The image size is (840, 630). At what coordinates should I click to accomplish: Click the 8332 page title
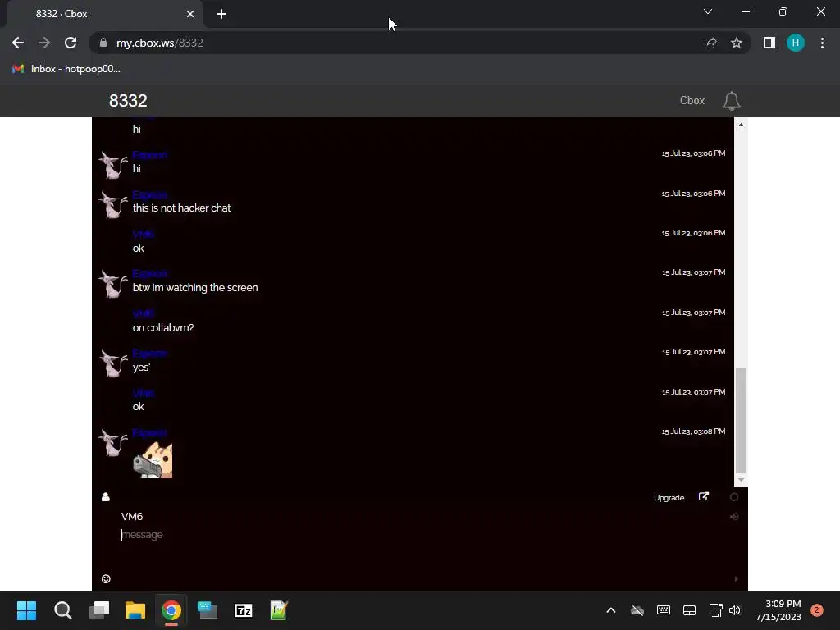coord(128,101)
